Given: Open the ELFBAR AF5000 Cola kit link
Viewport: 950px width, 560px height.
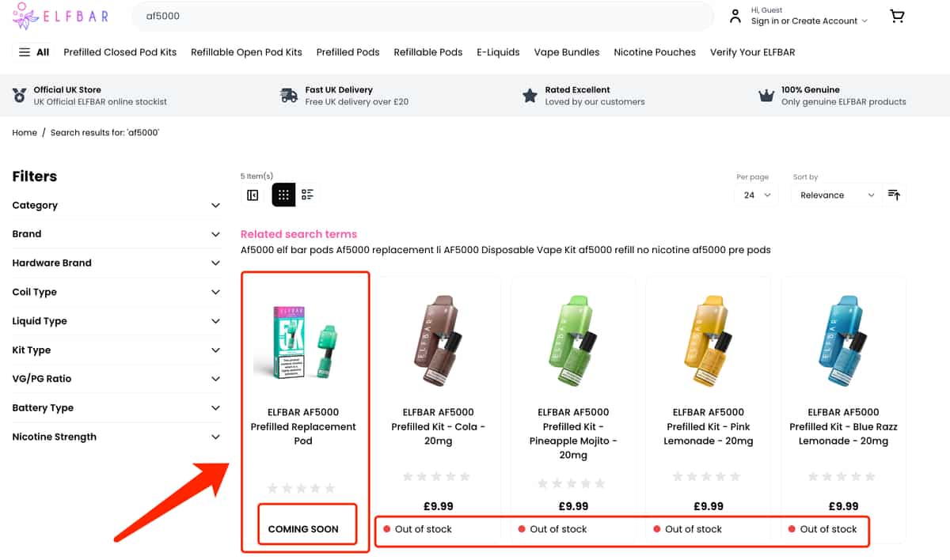Looking at the screenshot, I should click(438, 426).
